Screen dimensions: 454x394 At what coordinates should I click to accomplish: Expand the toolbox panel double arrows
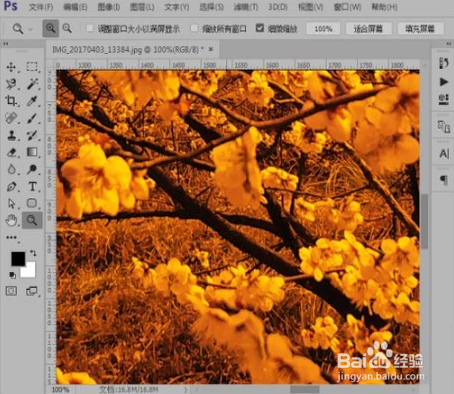pyautogui.click(x=6, y=44)
